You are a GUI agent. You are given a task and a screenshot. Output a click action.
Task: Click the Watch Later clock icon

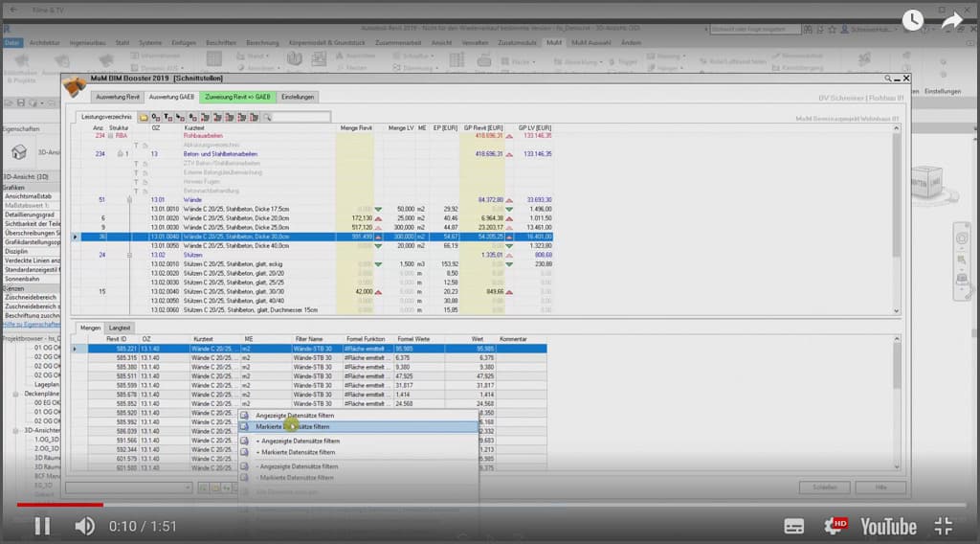point(912,20)
